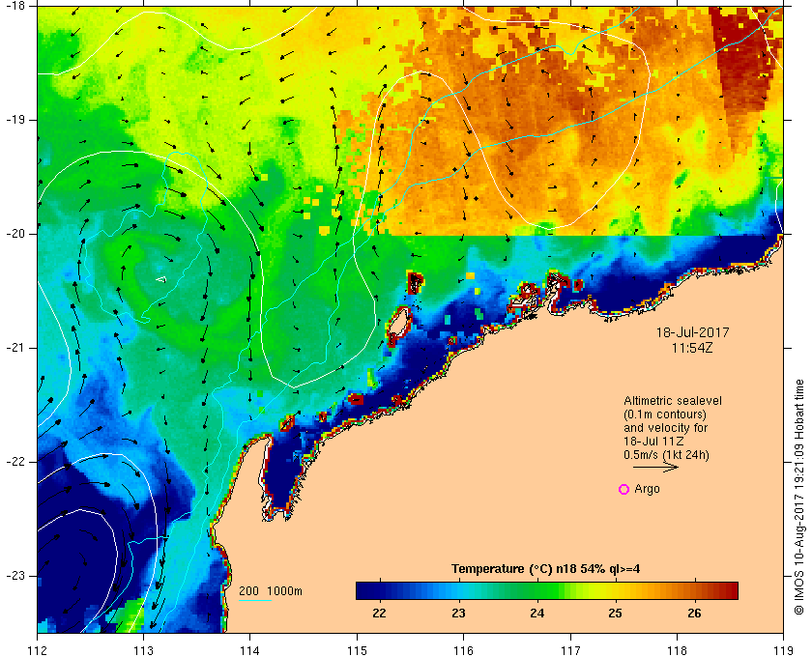Click the color bar label 26
This screenshot has height=657, width=812.
click(694, 614)
